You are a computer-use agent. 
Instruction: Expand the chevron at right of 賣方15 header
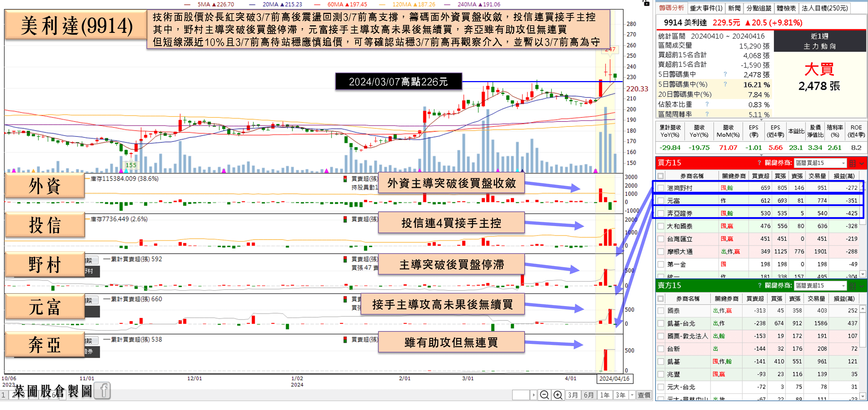click(x=862, y=286)
